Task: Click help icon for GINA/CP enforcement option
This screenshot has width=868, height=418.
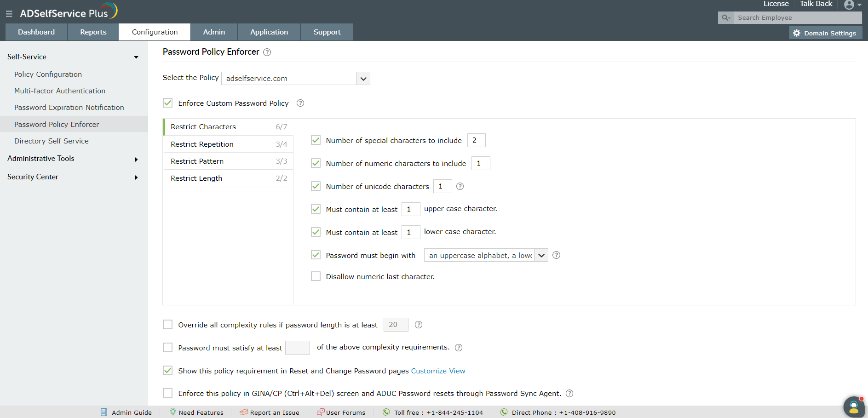Action: tap(569, 394)
